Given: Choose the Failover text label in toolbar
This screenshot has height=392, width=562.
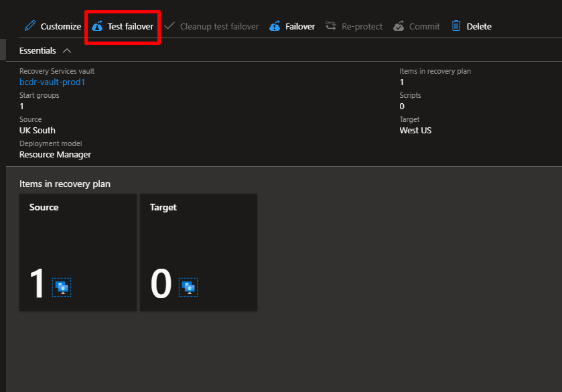Looking at the screenshot, I should coord(300,27).
